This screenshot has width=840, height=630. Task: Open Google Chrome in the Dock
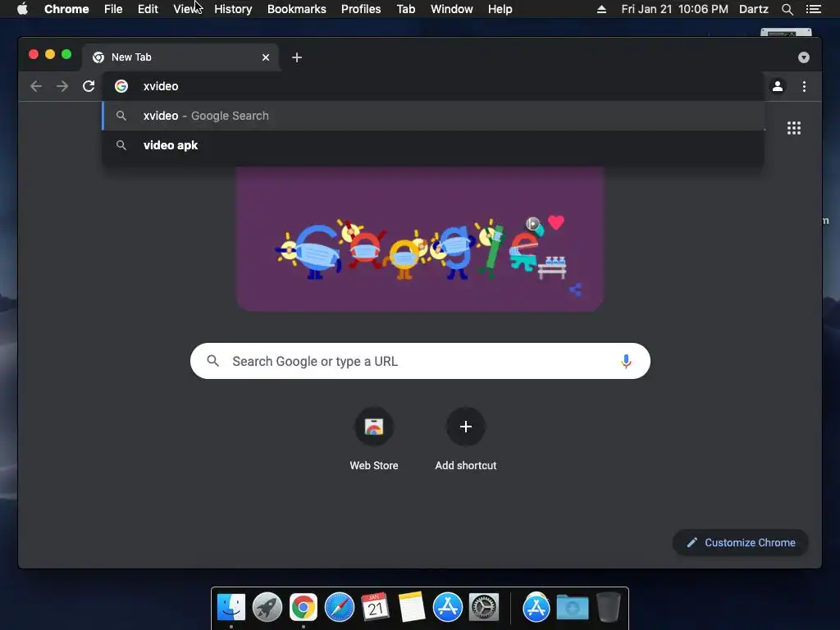304,608
